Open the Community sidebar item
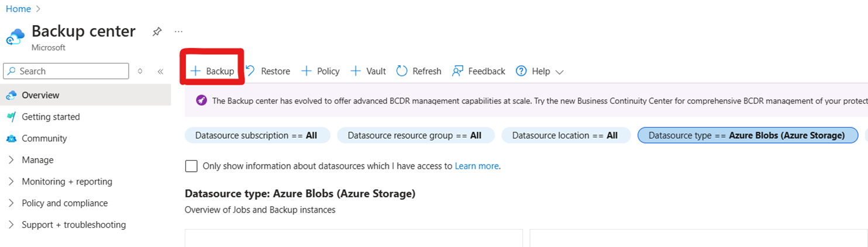This screenshot has width=868, height=247. pyautogui.click(x=44, y=138)
